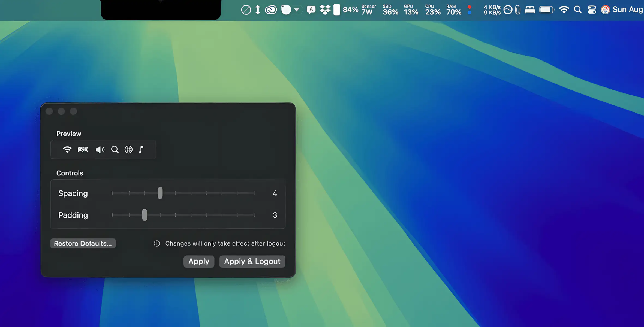Click the volume speaker icon in Preview
This screenshot has height=327, width=644.
pyautogui.click(x=100, y=150)
